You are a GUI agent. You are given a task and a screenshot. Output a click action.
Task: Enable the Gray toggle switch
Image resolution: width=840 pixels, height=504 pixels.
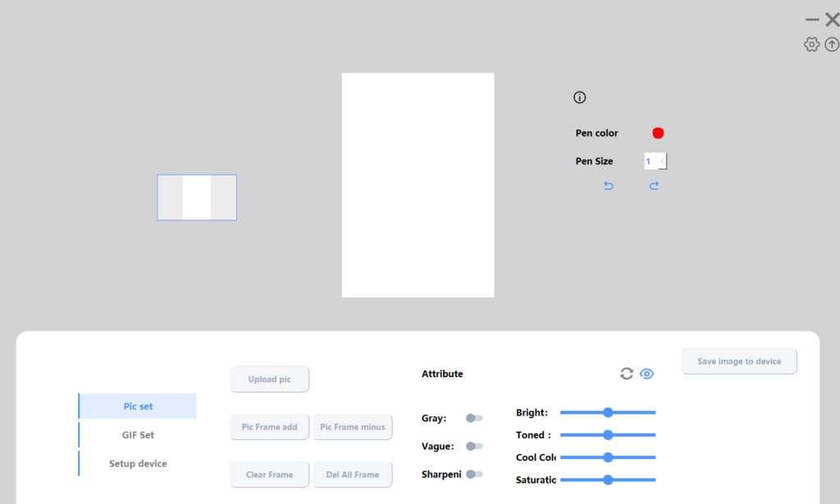474,418
